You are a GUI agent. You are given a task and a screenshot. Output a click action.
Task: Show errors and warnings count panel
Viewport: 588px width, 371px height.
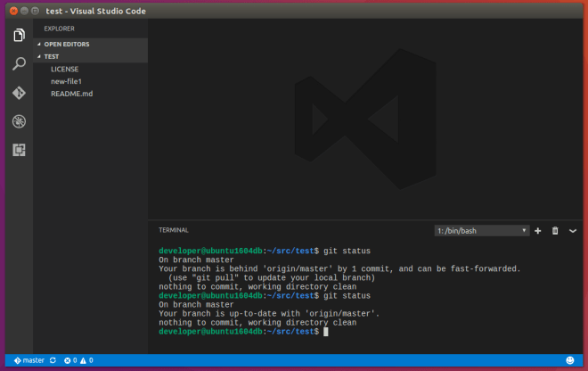78,360
